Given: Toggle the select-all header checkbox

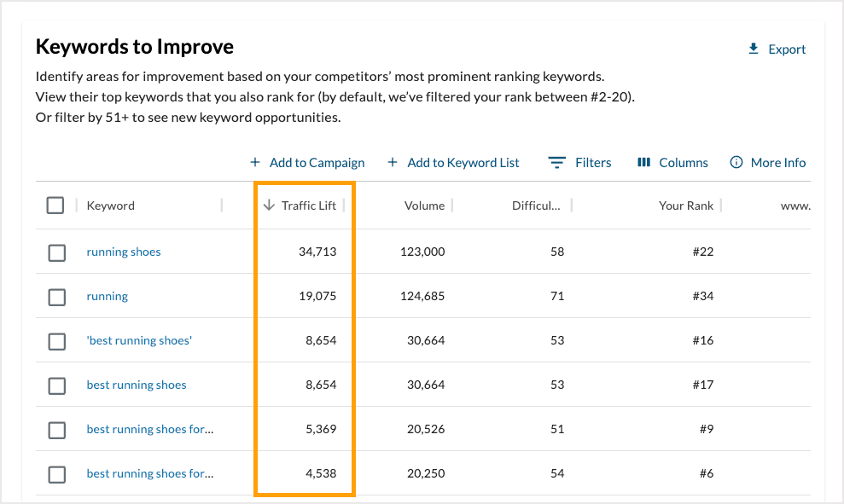Looking at the screenshot, I should point(55,206).
